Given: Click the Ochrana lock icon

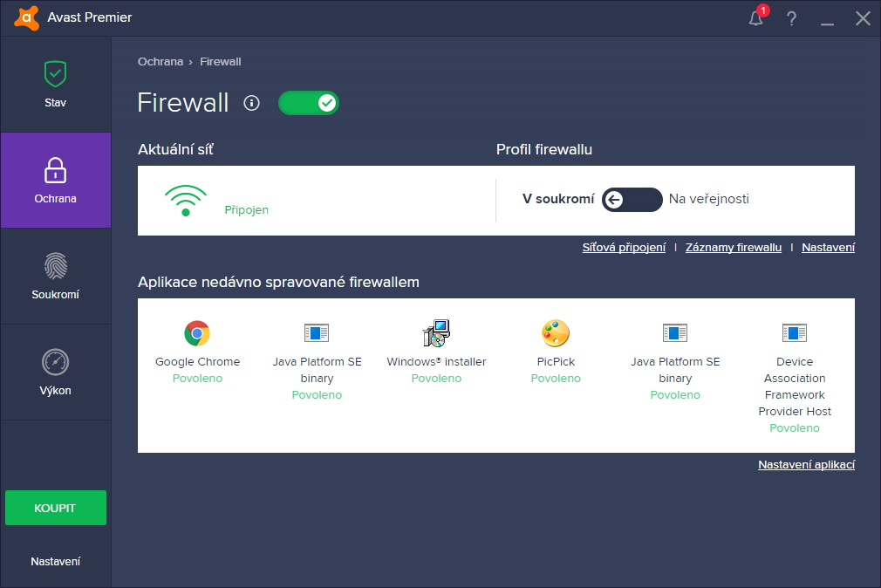Looking at the screenshot, I should [55, 170].
